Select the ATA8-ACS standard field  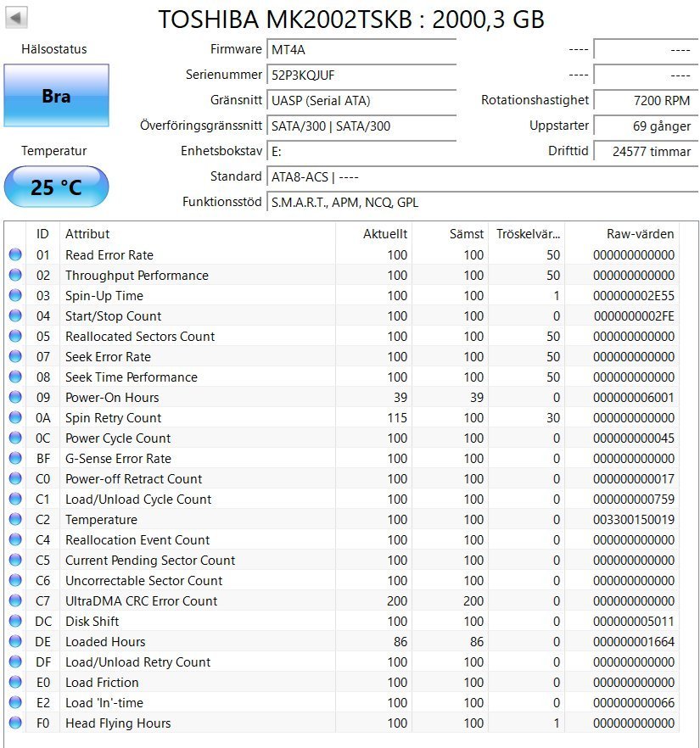pos(483,177)
